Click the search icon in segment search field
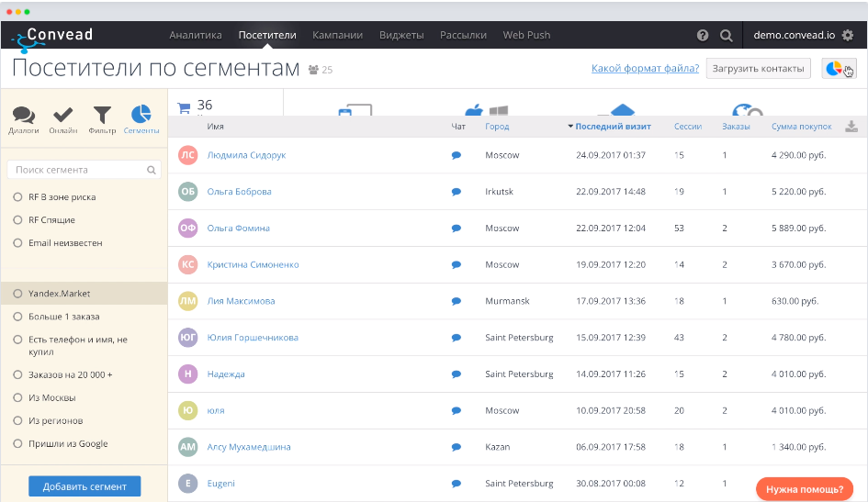The image size is (868, 502). tap(152, 171)
